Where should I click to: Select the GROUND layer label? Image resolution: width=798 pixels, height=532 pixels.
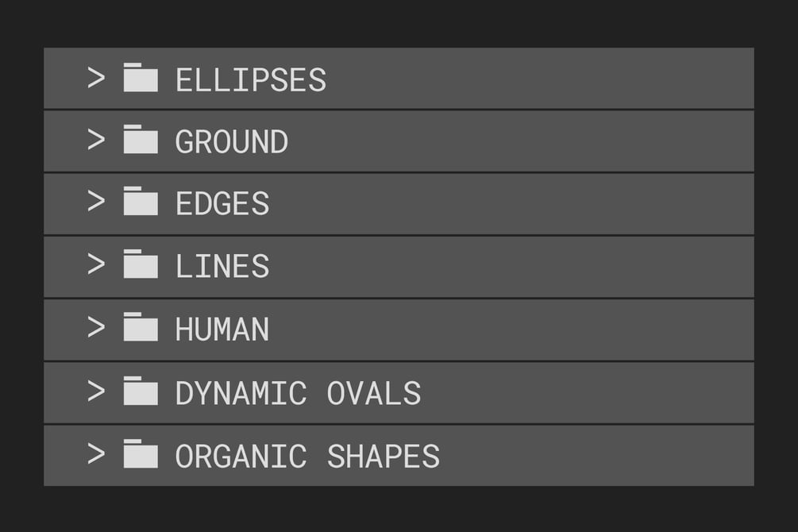coord(231,142)
